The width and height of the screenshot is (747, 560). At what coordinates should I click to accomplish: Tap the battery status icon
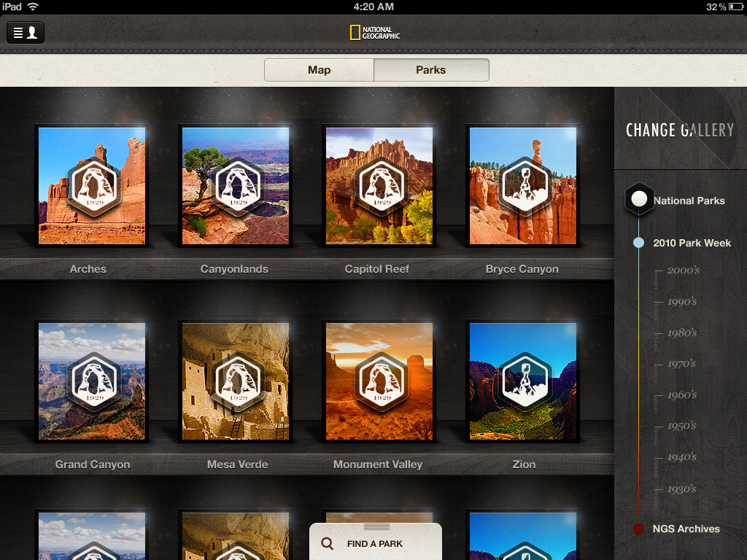click(x=736, y=7)
